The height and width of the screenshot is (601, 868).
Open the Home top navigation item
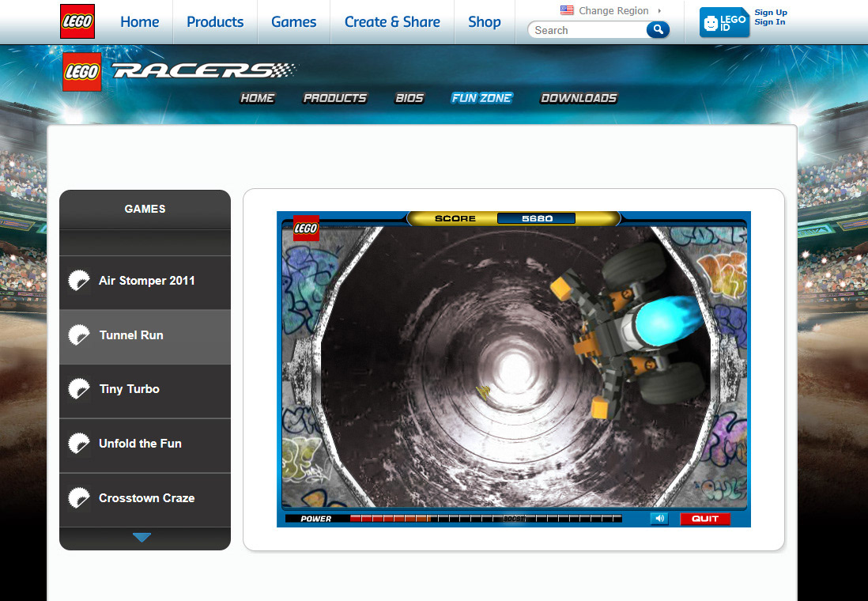[x=139, y=21]
